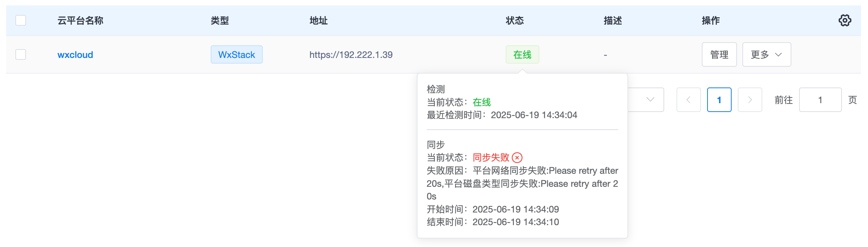The image size is (868, 247).
Task: Click the WxStack type tag
Action: (x=236, y=54)
